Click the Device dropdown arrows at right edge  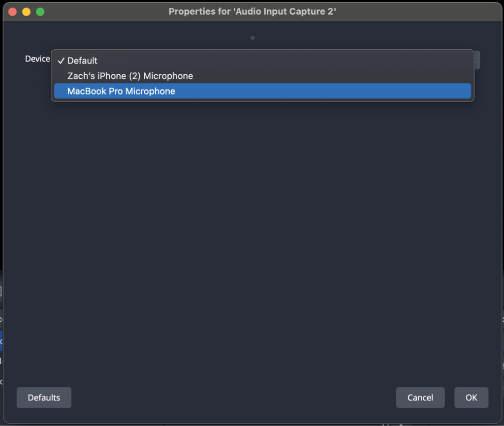click(x=476, y=60)
